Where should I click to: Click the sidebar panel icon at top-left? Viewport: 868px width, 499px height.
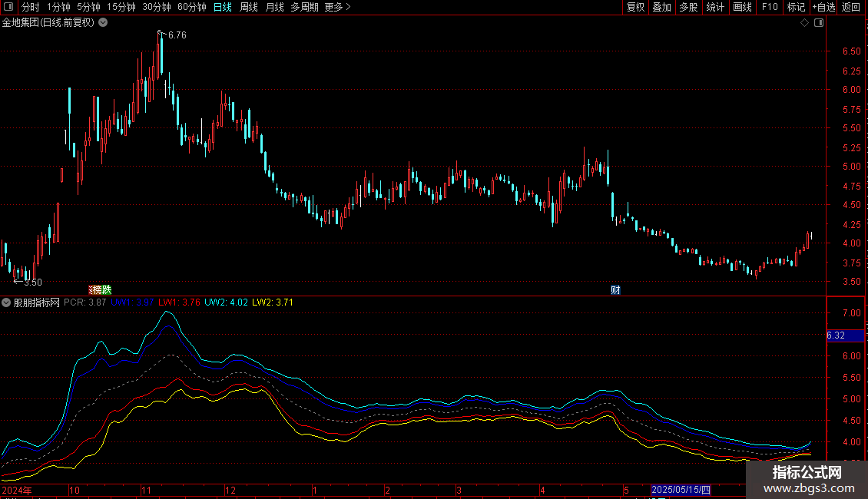(x=8, y=7)
